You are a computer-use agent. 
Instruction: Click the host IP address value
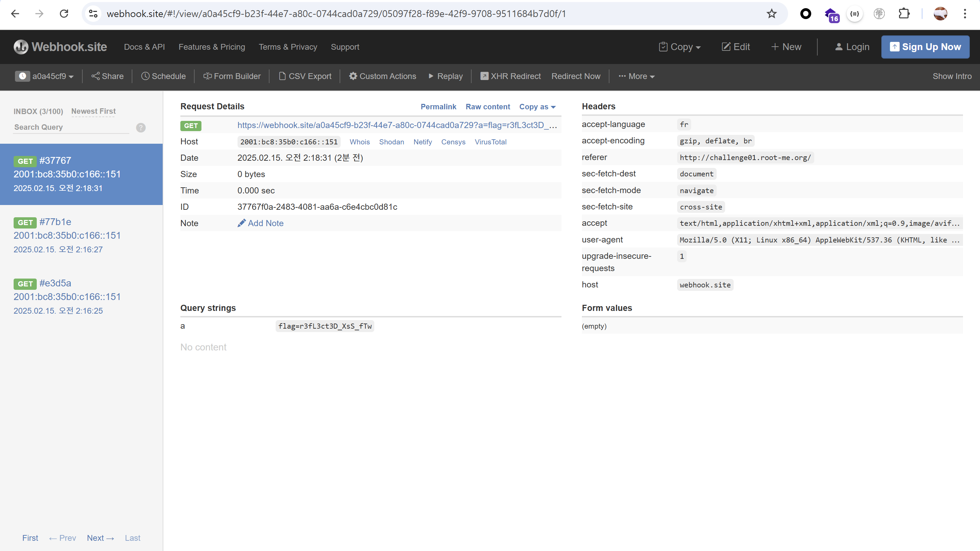pyautogui.click(x=289, y=142)
